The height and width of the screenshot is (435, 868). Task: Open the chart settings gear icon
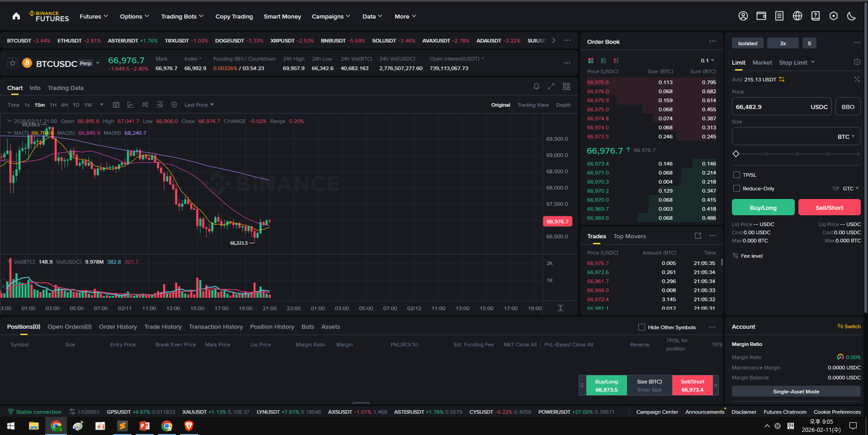click(x=174, y=105)
